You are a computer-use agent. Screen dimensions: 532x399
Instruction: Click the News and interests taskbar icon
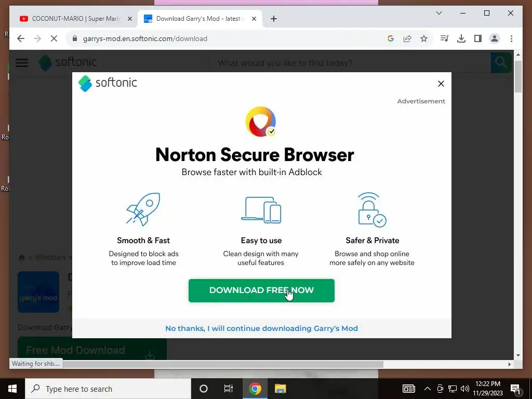click(408, 389)
